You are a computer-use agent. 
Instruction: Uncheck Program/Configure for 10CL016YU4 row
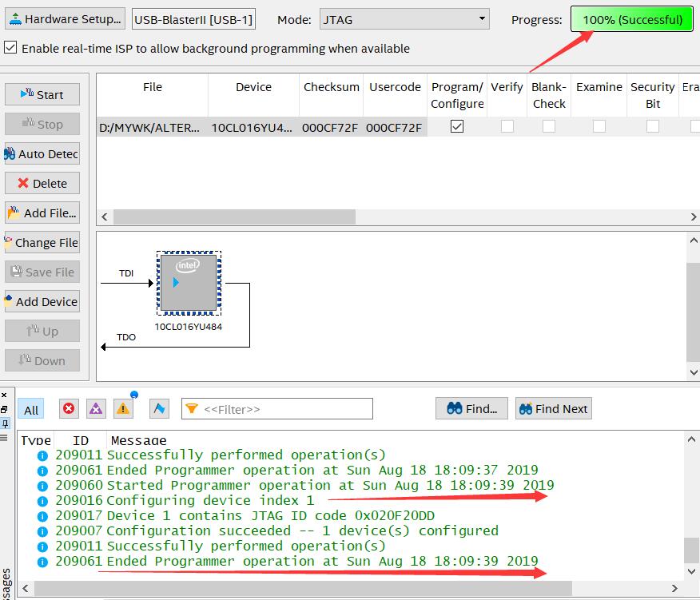(457, 127)
